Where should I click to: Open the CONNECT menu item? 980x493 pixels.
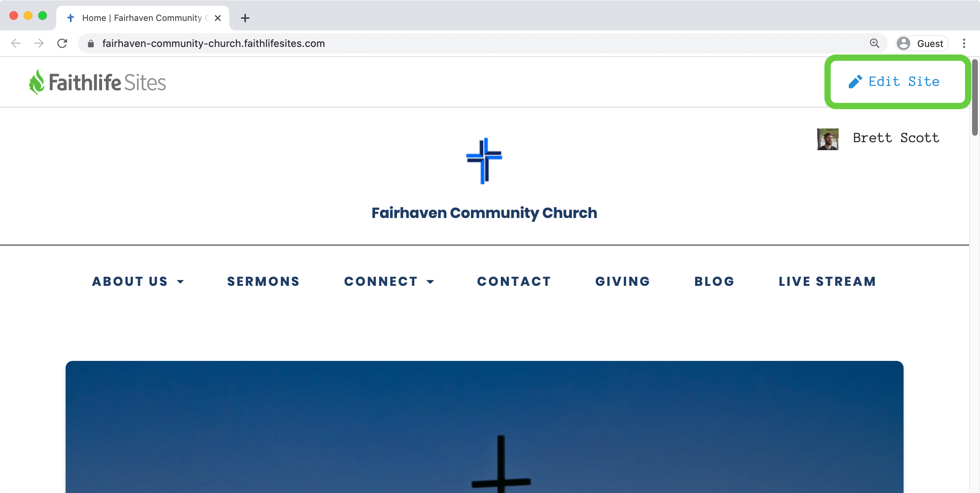[381, 282]
